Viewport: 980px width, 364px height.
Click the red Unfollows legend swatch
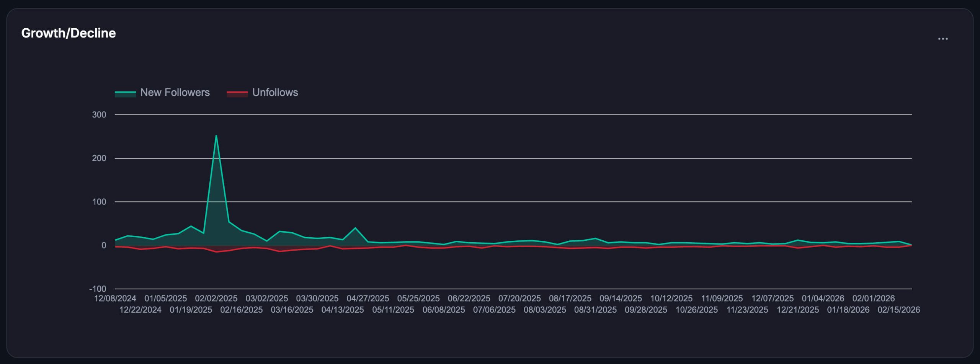(237, 93)
